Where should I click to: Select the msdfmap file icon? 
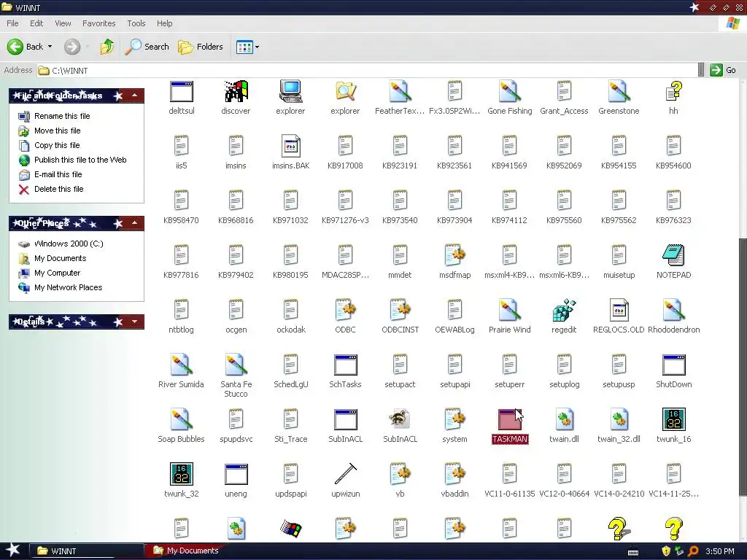[454, 255]
